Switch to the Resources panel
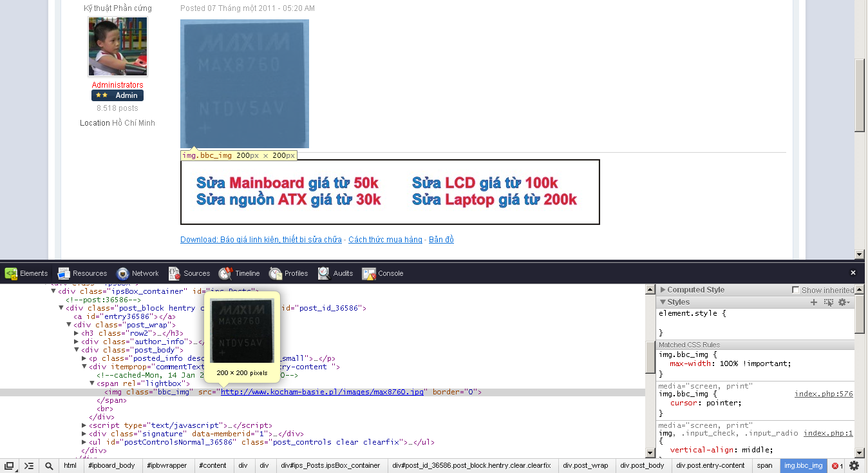This screenshot has height=473, width=868. click(x=82, y=273)
